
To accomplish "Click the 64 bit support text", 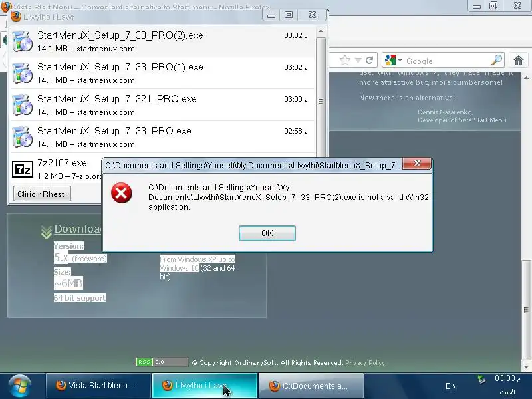I will point(80,298).
